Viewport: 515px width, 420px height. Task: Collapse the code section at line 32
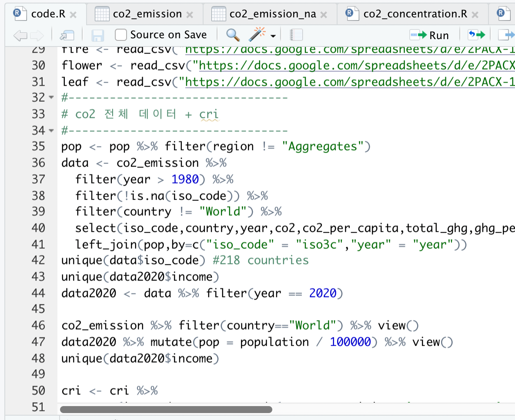click(51, 97)
